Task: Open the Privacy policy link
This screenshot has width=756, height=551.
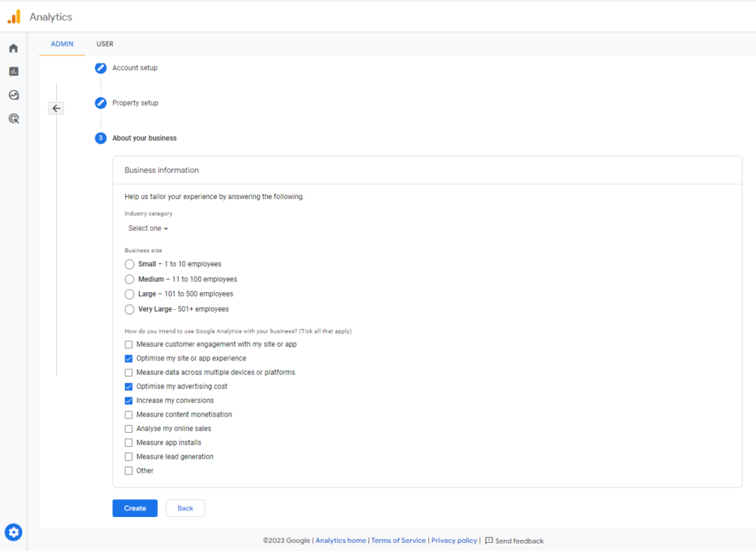Action: 453,540
